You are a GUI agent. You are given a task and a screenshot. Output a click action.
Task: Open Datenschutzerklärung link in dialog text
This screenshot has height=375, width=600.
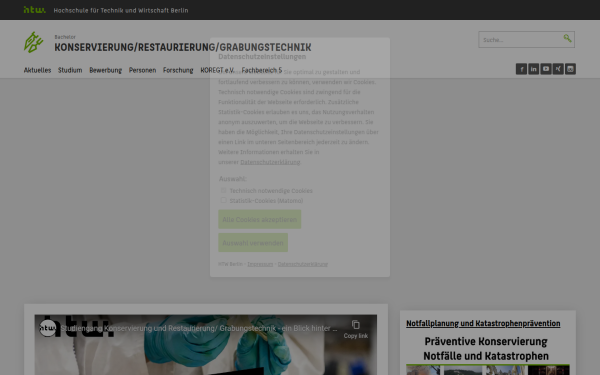click(x=270, y=162)
